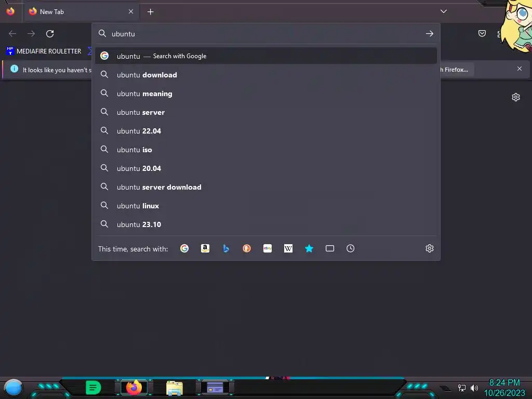Choose the ubuntu 22.04 suggestion
This screenshot has width=532, height=399.
coord(266,130)
